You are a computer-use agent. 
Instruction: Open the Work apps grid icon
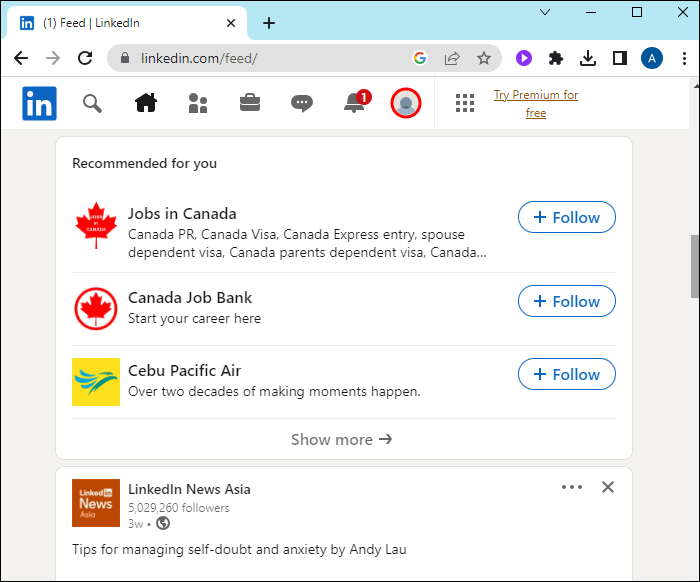click(464, 103)
